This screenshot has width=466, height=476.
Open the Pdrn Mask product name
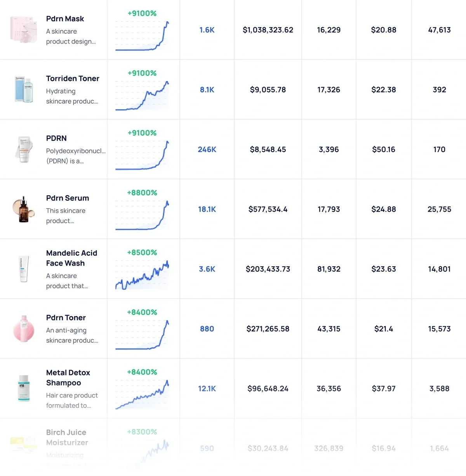pyautogui.click(x=64, y=19)
